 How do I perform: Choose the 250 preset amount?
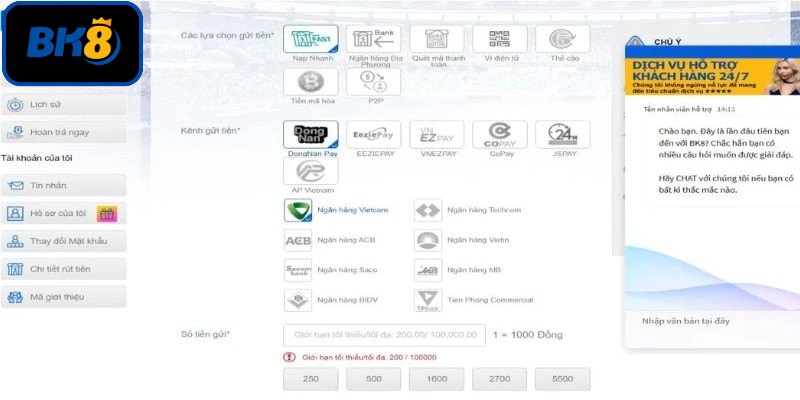tap(311, 379)
